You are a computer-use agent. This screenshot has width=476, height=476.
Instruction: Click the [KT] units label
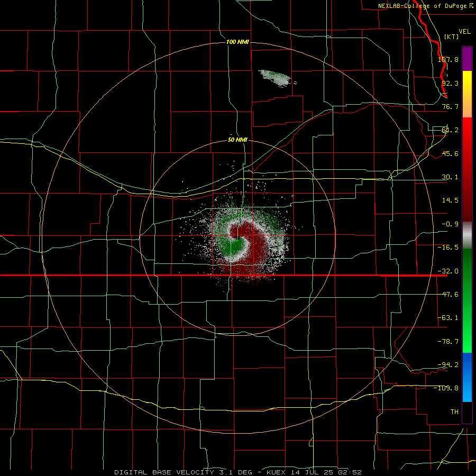click(x=452, y=36)
